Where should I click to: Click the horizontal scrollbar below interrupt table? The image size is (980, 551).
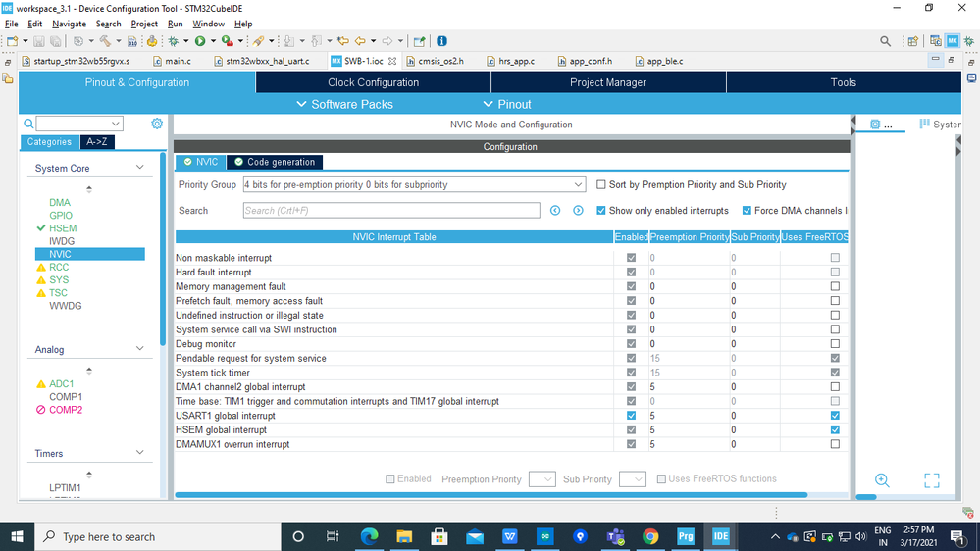coord(491,495)
